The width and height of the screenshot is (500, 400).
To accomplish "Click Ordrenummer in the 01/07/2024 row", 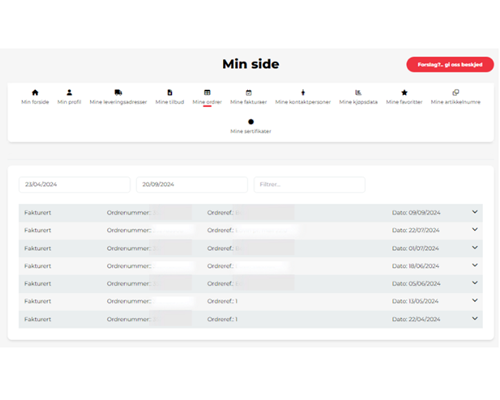I will tap(129, 248).
